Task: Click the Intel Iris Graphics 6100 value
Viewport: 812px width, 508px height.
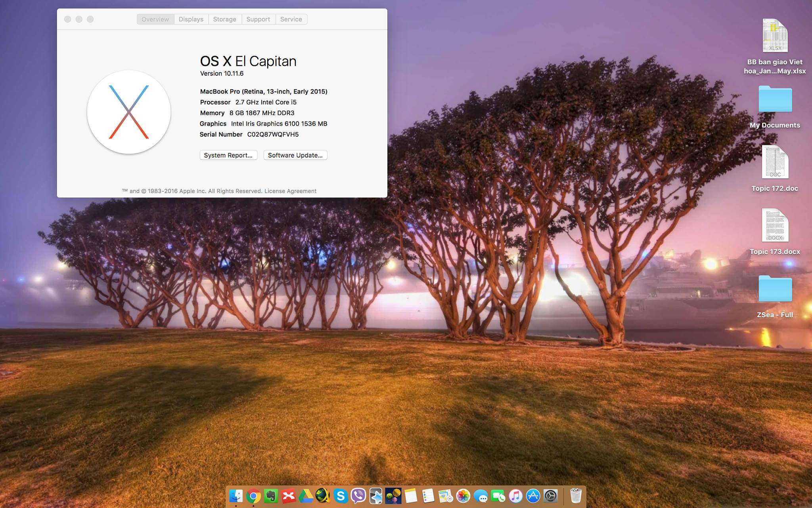Action: 279,123
